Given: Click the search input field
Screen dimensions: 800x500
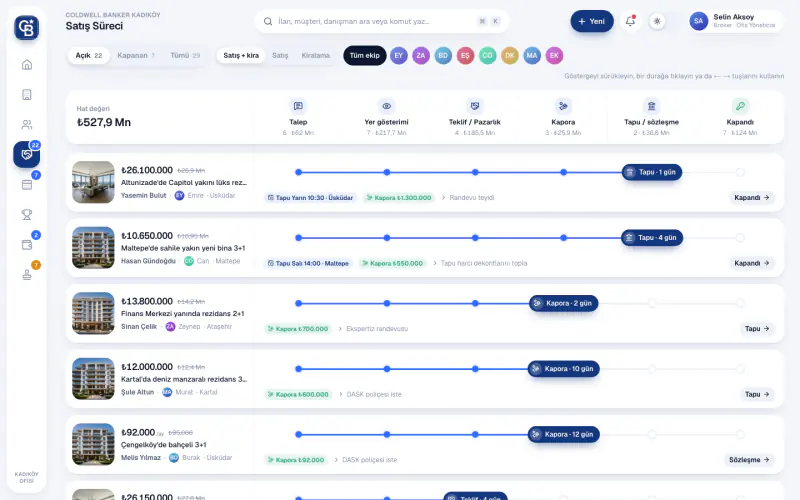Looking at the screenshot, I should pos(382,21).
